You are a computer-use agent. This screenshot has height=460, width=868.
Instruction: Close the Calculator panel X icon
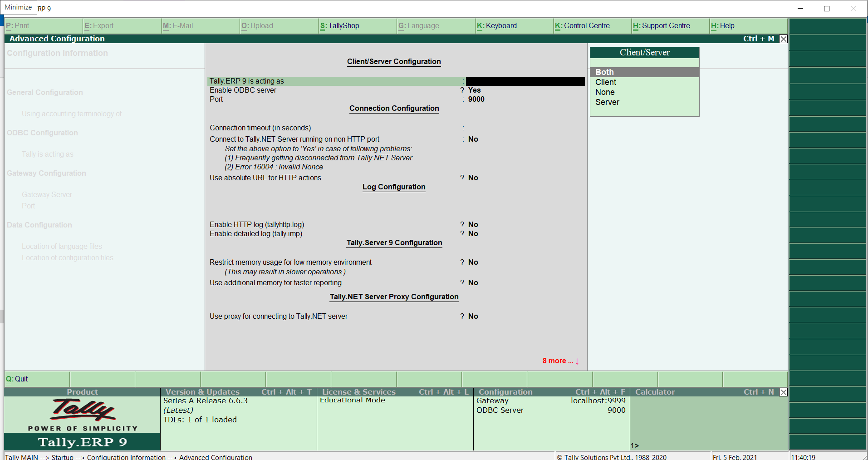pos(783,392)
